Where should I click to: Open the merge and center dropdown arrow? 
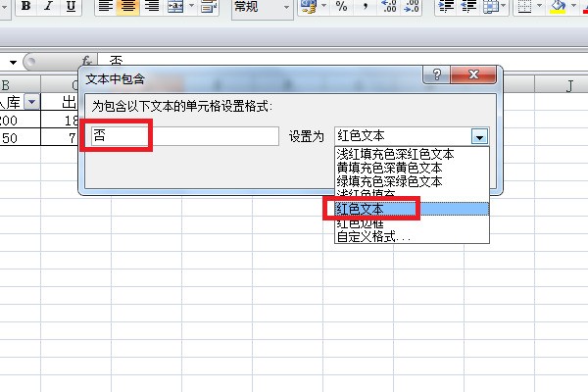[x=191, y=6]
